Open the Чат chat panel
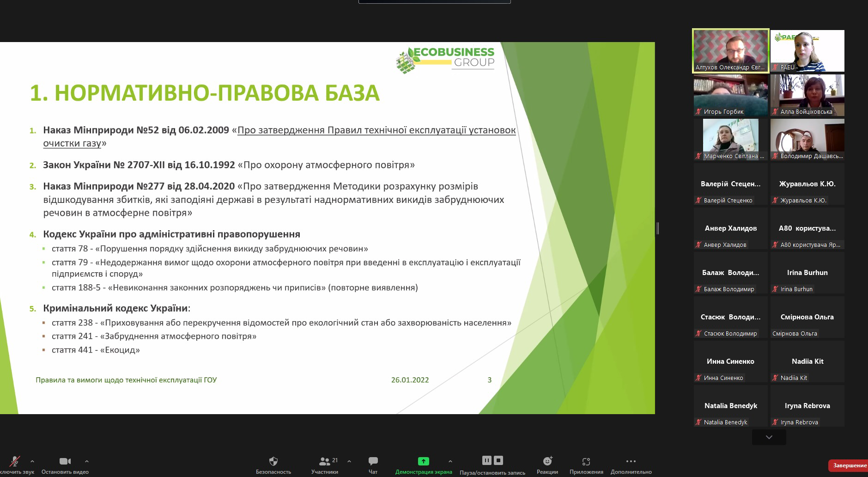The height and width of the screenshot is (477, 868). click(373, 461)
